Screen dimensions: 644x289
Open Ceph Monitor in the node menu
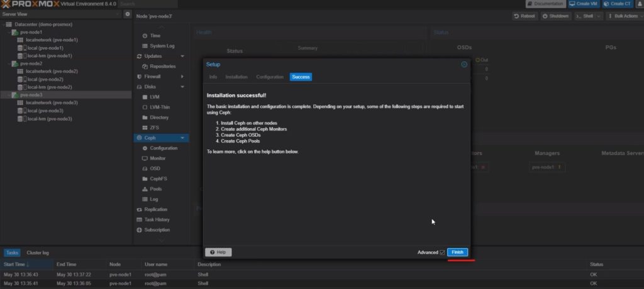158,158
